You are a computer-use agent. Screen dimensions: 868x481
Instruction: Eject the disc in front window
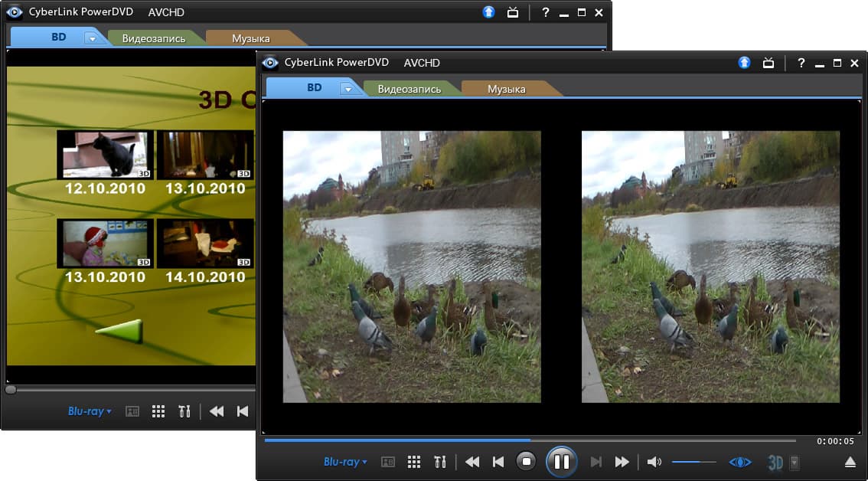click(850, 462)
